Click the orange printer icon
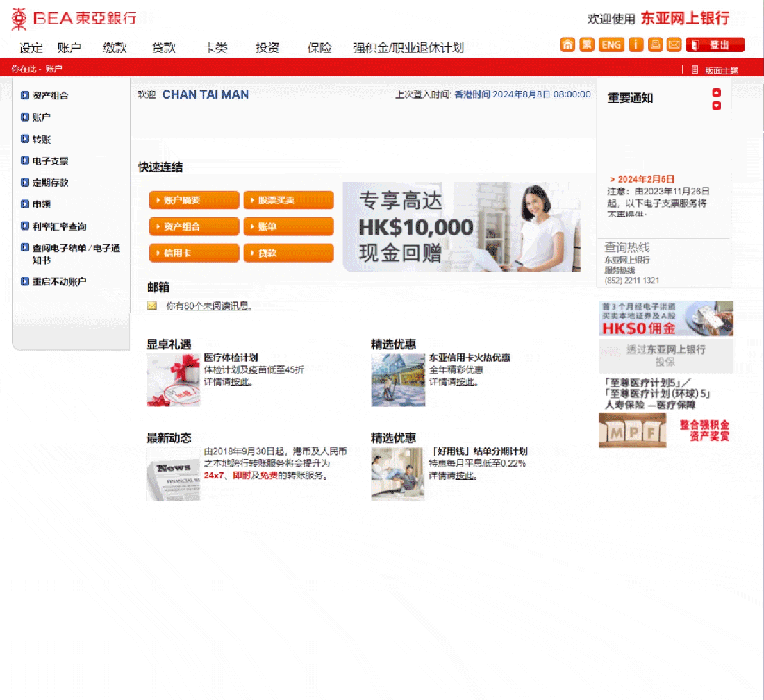Viewport: 764px width, 700px height. tap(655, 45)
